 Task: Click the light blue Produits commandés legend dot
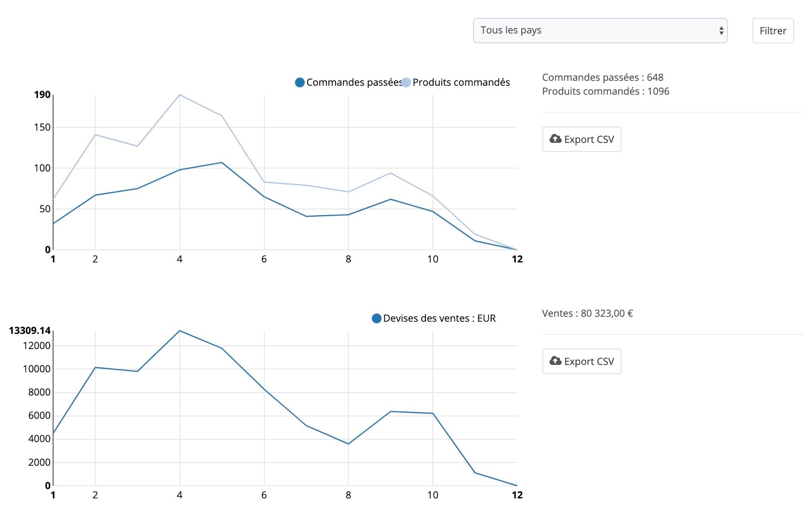point(406,82)
